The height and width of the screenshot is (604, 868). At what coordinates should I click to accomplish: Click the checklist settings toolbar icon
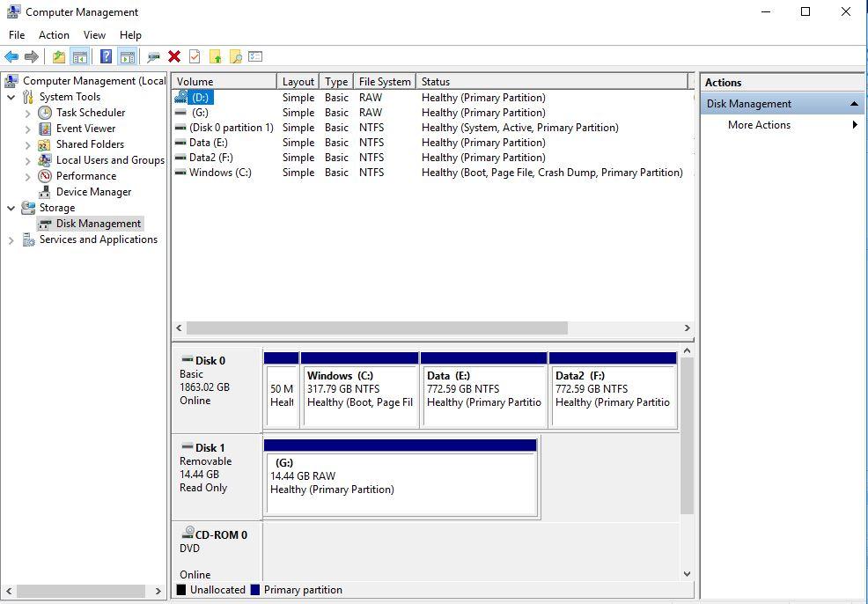coord(255,56)
